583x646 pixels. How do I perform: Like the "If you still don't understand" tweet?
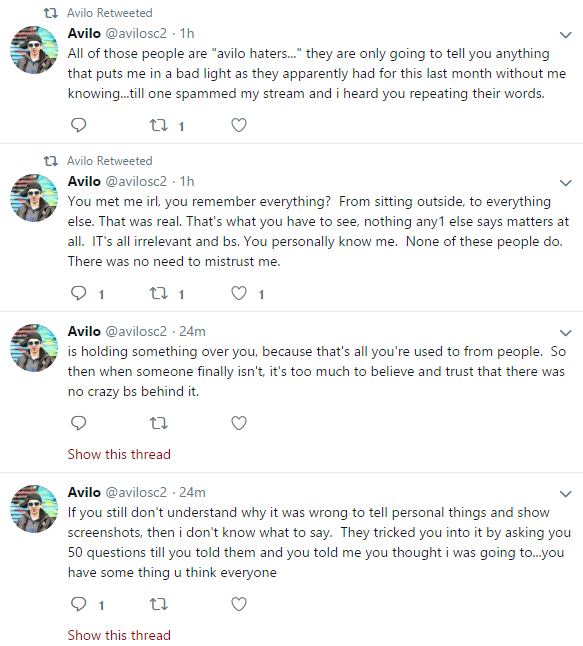[239, 604]
